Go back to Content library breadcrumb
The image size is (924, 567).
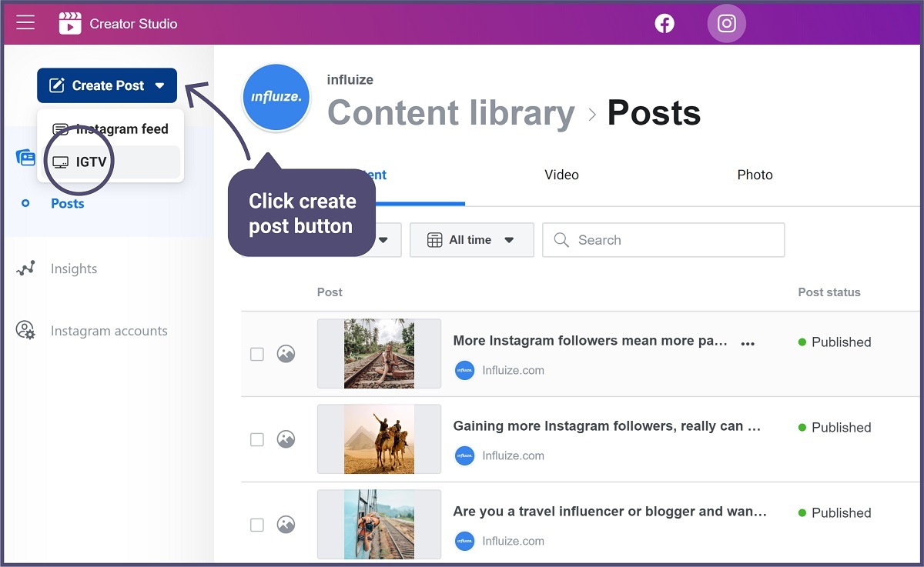(x=451, y=113)
